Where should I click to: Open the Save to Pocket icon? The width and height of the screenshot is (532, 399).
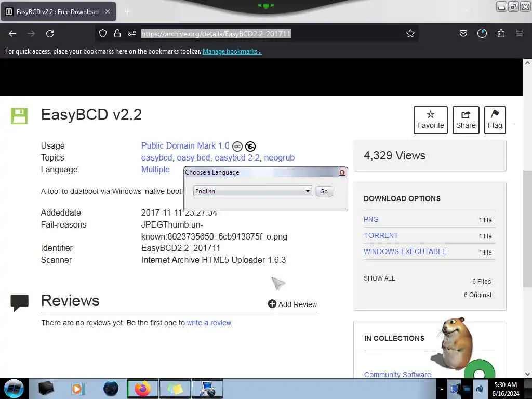click(463, 33)
